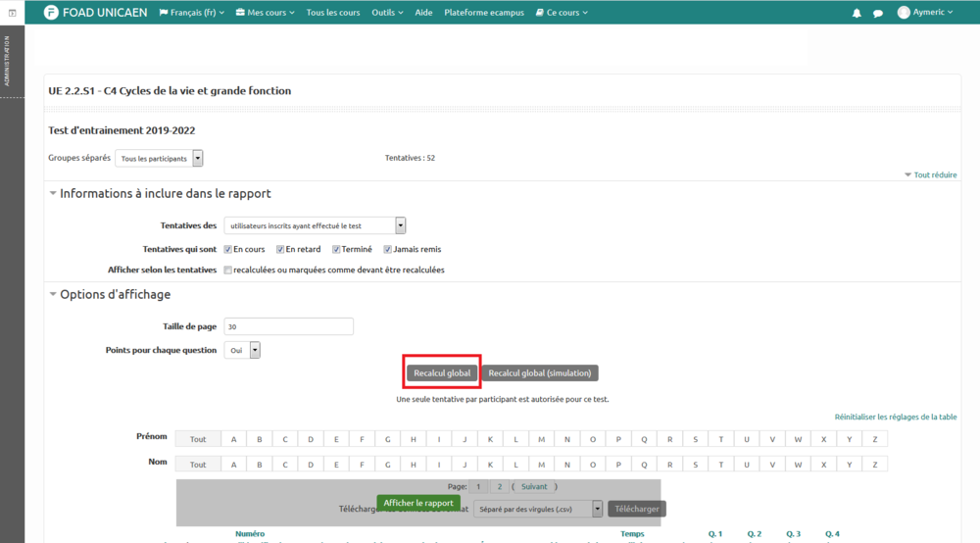
Task: Collapse the Options d'affichage section arrow
Action: click(53, 294)
